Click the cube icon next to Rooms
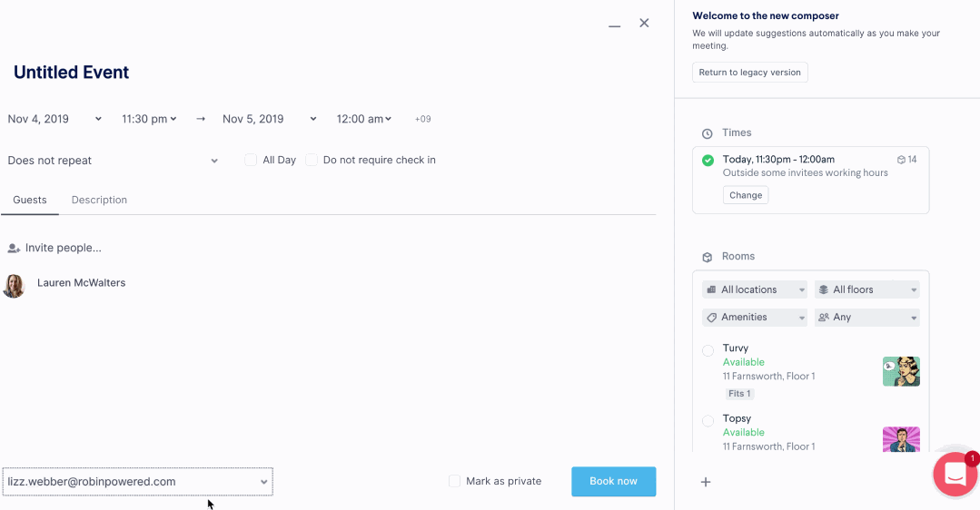 [707, 257]
